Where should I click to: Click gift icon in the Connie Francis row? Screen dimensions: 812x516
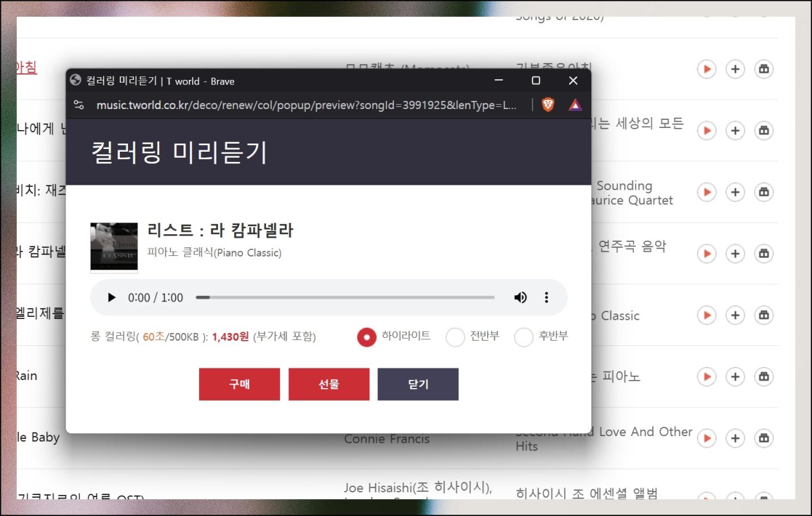point(764,438)
